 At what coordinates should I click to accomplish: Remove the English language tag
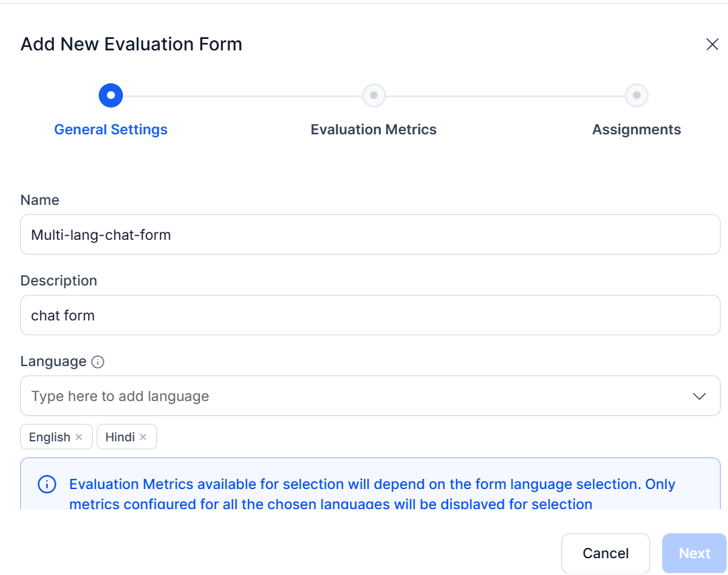79,437
